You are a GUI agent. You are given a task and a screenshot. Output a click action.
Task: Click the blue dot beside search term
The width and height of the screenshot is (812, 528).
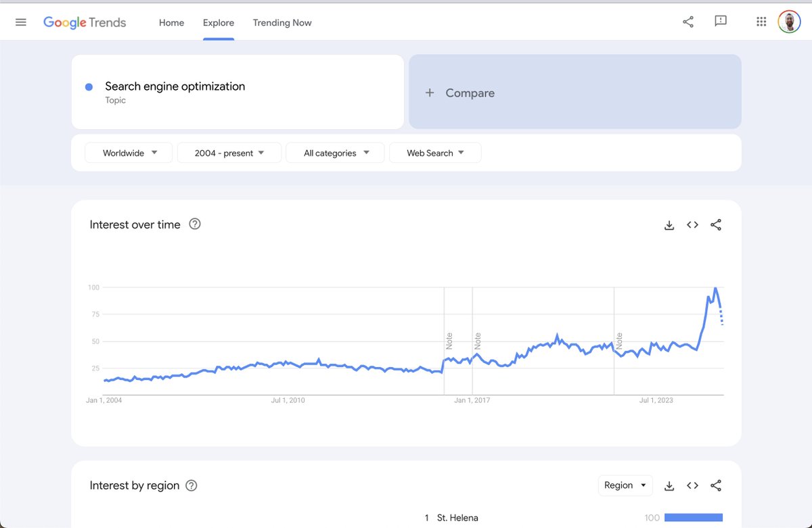click(x=89, y=87)
